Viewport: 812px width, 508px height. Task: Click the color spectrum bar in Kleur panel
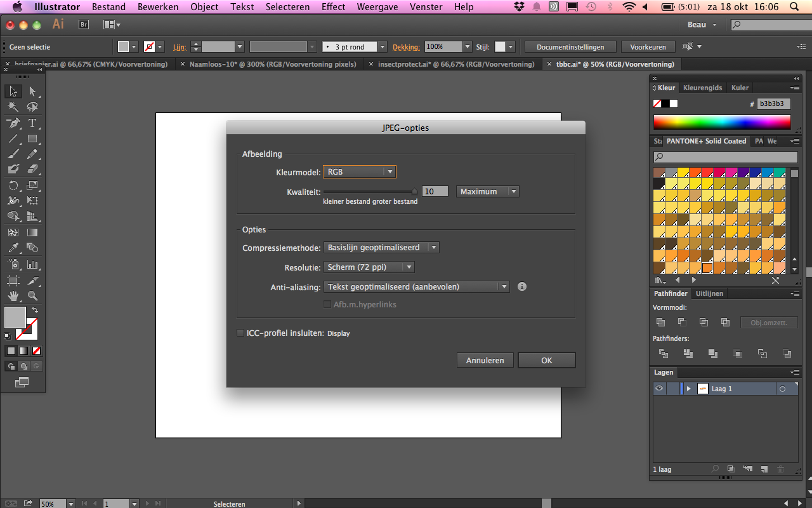[x=722, y=122]
